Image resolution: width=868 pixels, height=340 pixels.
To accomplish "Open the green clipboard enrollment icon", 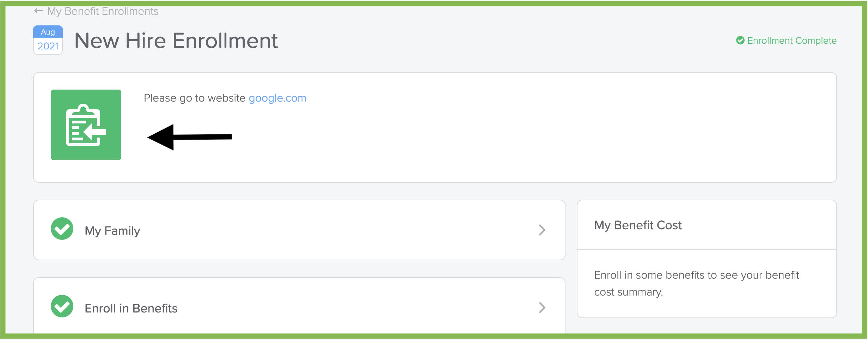I will (86, 125).
